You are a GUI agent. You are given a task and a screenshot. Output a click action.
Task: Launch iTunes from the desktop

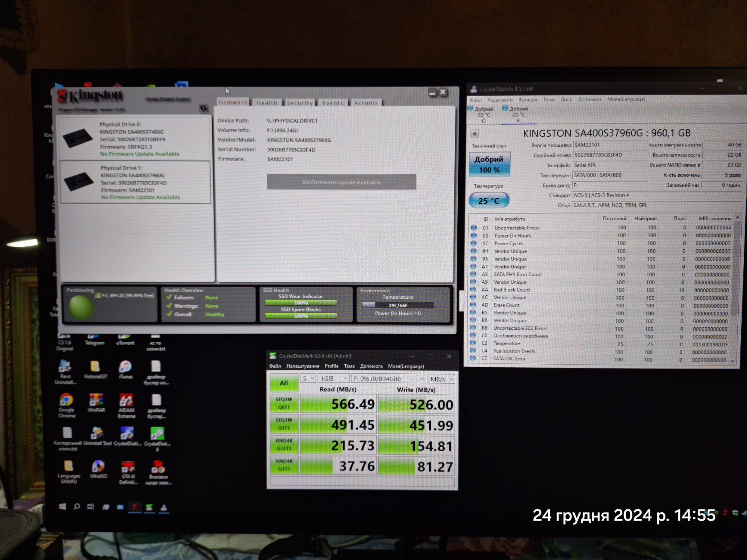[125, 370]
